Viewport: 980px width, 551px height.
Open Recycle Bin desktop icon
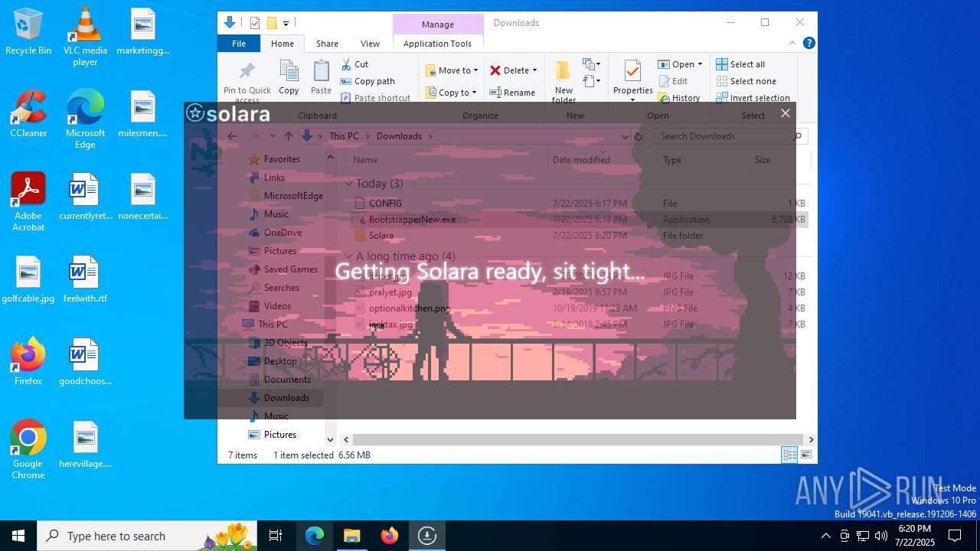[28, 32]
